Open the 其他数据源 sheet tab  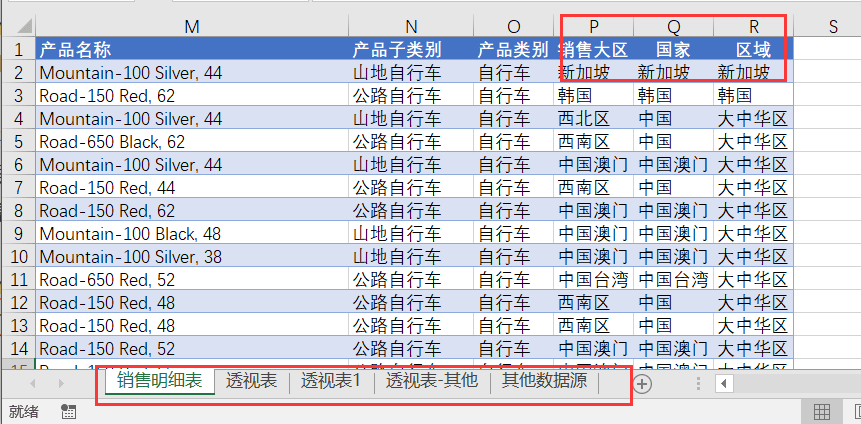[x=544, y=380]
